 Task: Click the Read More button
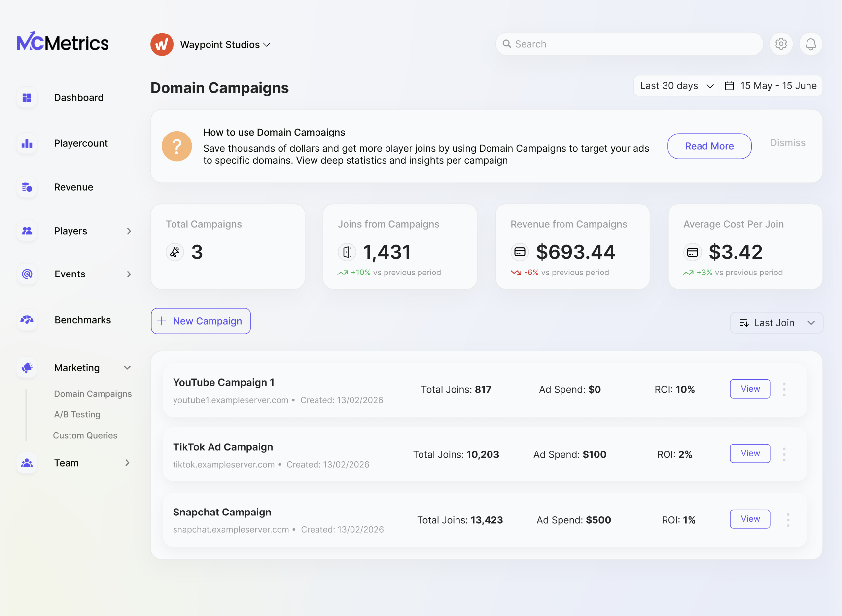pos(709,146)
